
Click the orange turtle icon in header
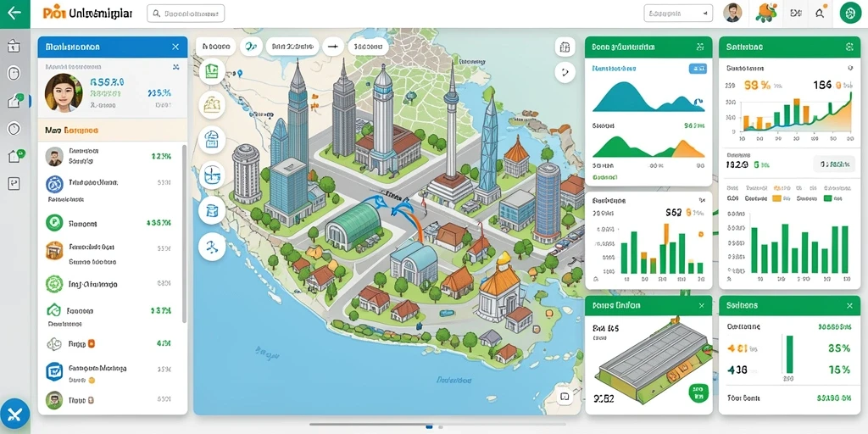[x=767, y=13]
